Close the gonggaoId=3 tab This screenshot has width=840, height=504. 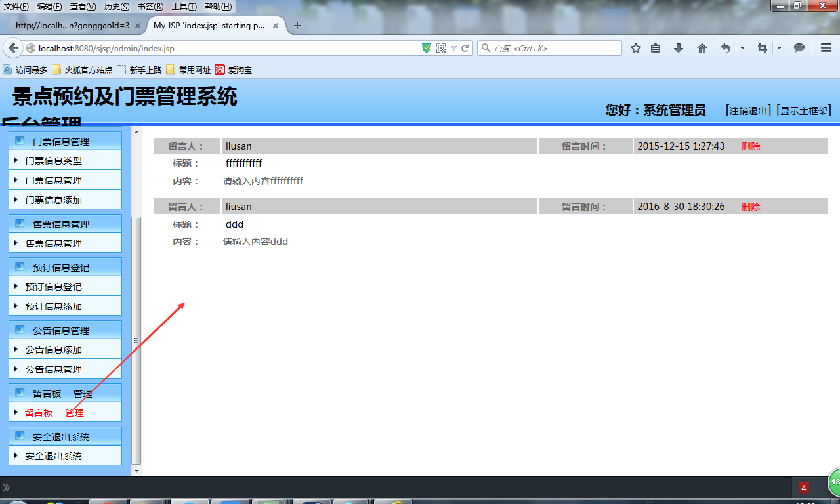pos(137,26)
